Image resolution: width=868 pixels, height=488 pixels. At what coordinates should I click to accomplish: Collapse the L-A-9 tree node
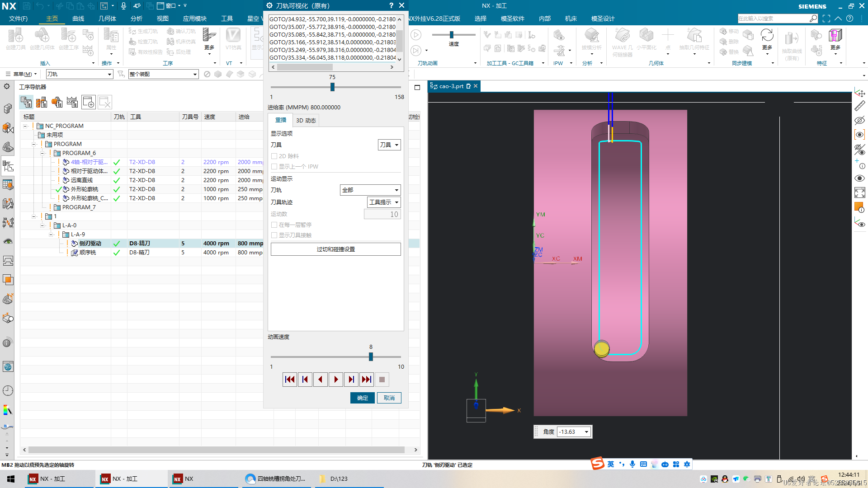tap(51, 235)
